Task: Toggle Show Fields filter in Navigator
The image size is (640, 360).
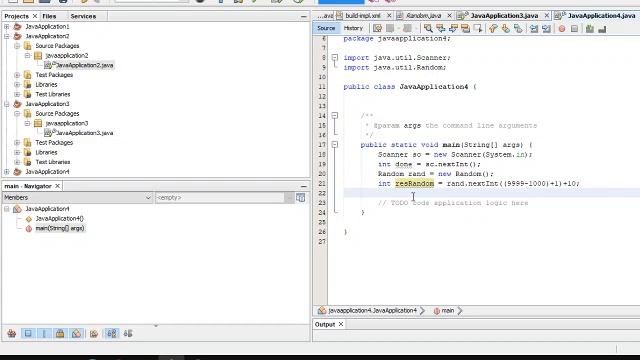Action: [x=28, y=333]
